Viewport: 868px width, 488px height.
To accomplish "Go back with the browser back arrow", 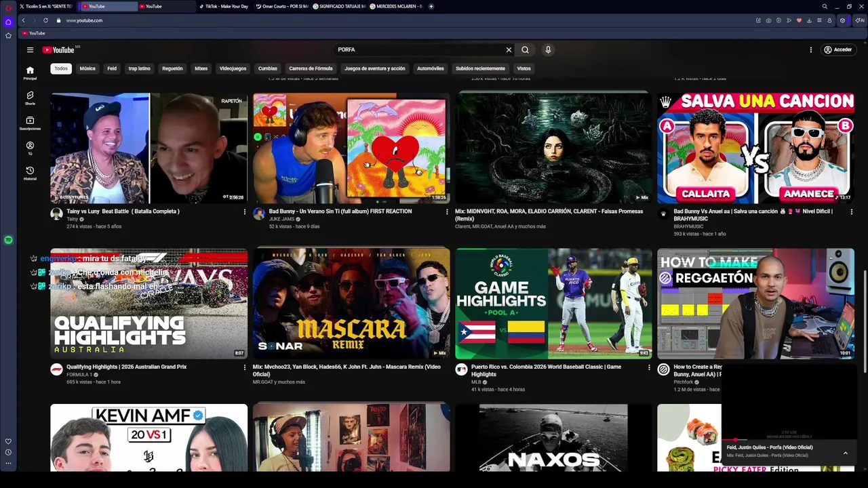I will [23, 20].
